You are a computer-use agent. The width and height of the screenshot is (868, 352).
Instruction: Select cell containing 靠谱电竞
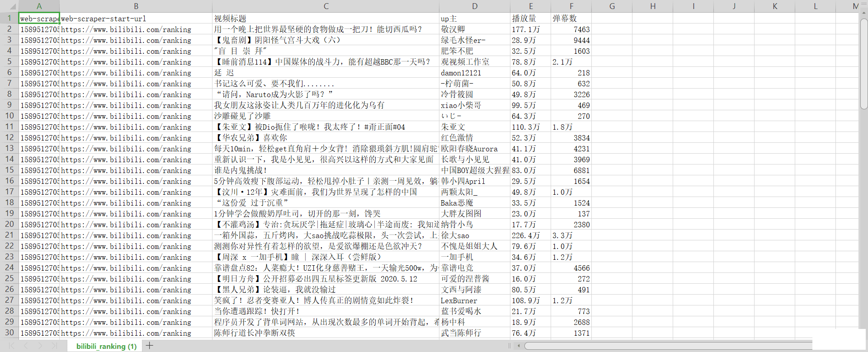tap(475, 268)
